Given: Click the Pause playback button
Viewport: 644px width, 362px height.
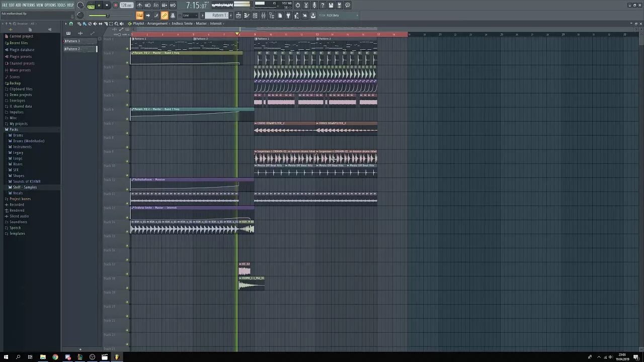Looking at the screenshot, I should 99,6.
